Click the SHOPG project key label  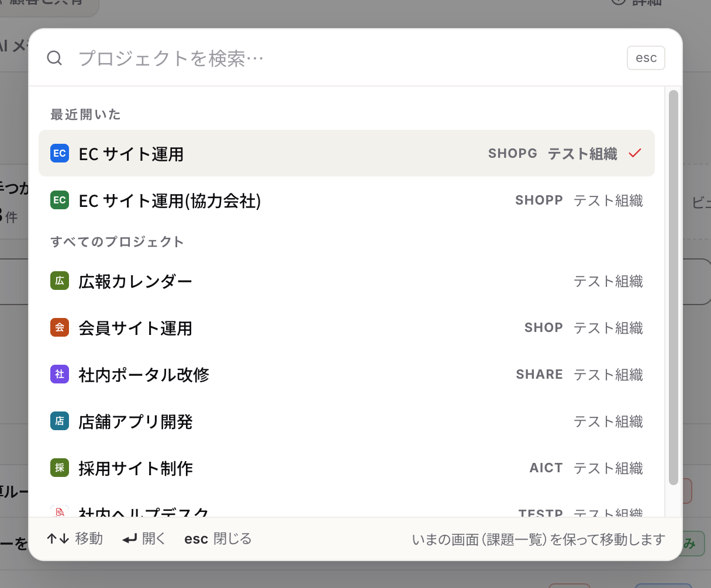coord(513,153)
